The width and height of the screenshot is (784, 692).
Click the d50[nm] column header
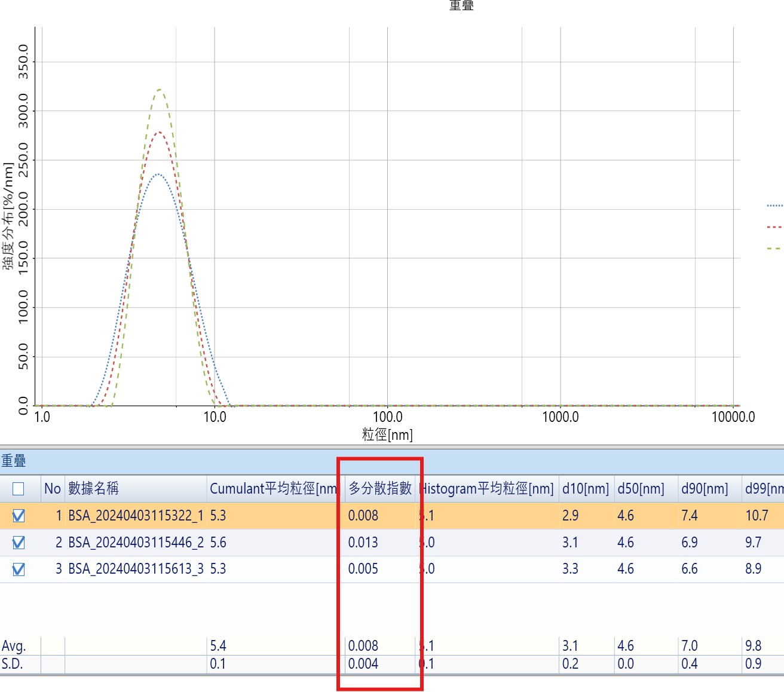click(641, 489)
